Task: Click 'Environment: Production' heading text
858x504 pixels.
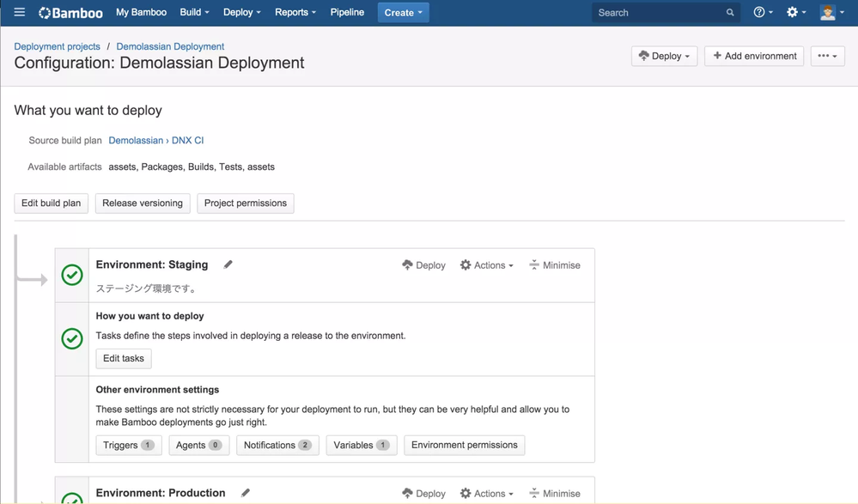Action: pos(161,493)
